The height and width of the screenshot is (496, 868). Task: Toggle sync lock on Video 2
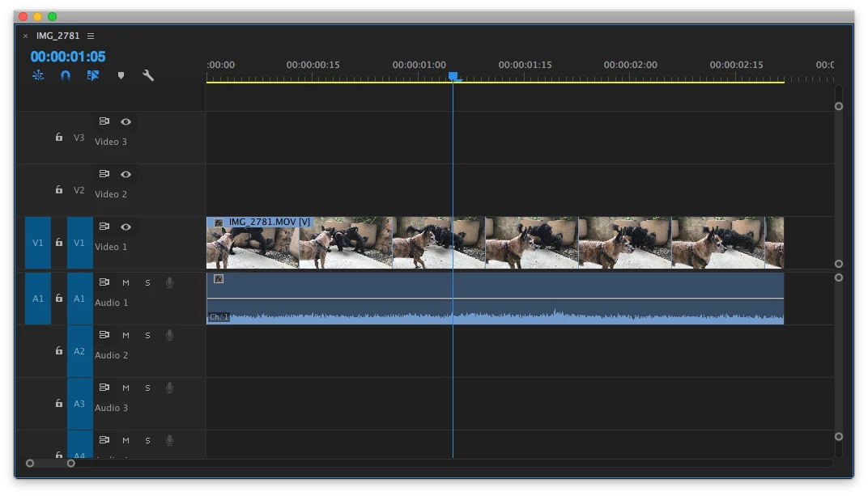(104, 174)
